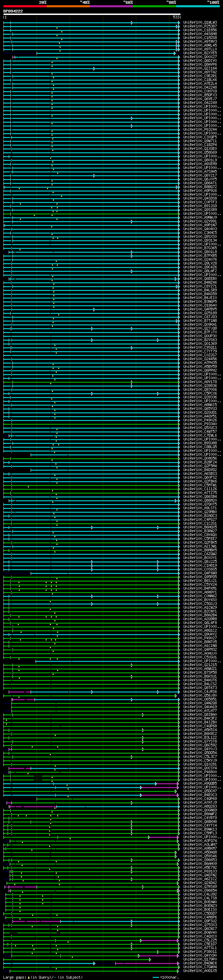Click the last hit label UniRef100_A0D1X5

(200, 971)
